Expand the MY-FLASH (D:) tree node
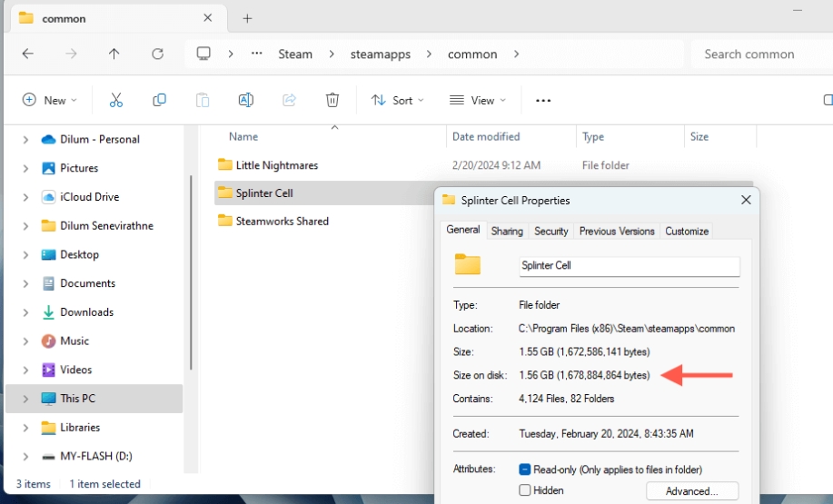This screenshot has height=504, width=833. (x=25, y=456)
